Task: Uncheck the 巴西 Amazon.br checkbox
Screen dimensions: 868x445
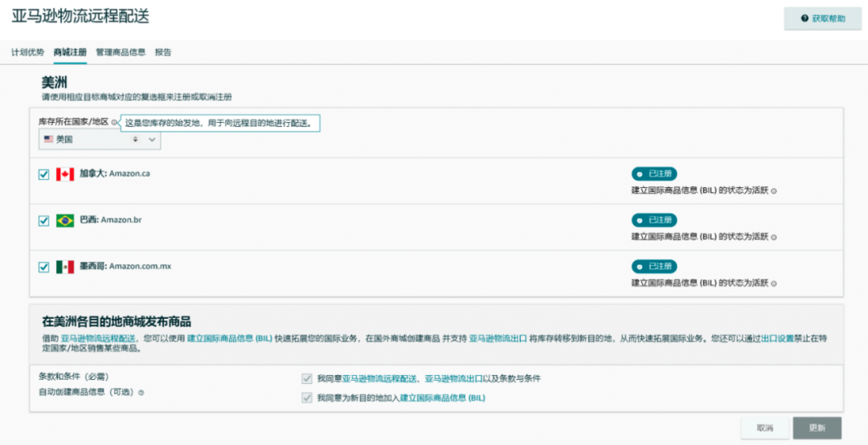Action: (43, 221)
